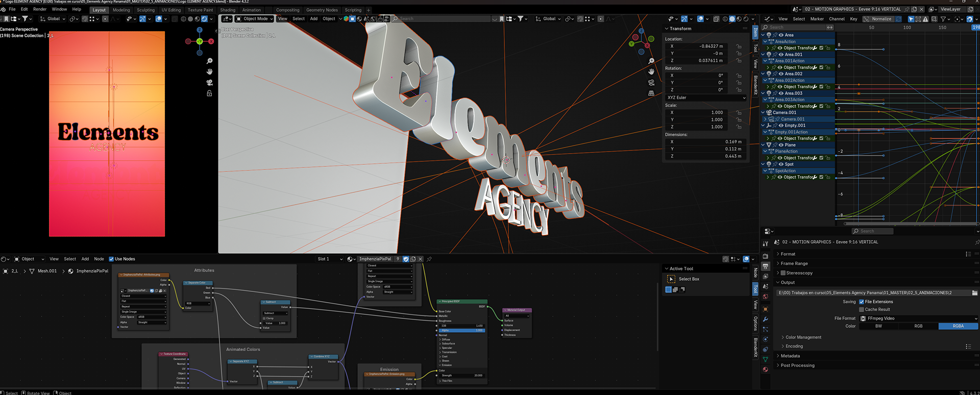Click the Alpha slider in Principled BSDF node
Image resolution: width=980 pixels, height=395 pixels.
pyautogui.click(x=461, y=330)
